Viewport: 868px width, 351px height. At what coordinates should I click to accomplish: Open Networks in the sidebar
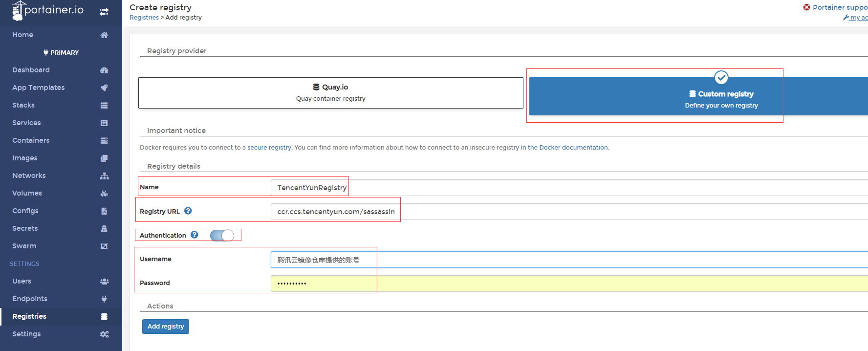point(29,176)
